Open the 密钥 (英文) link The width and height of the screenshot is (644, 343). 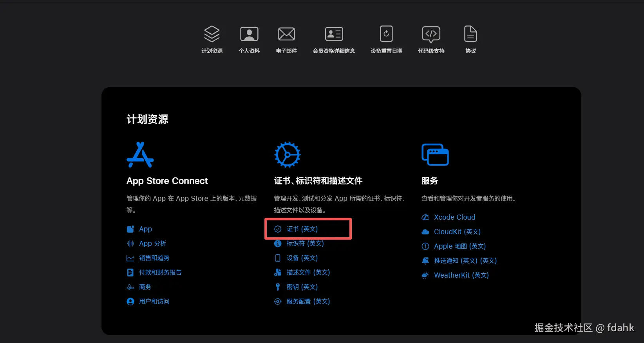click(x=302, y=287)
